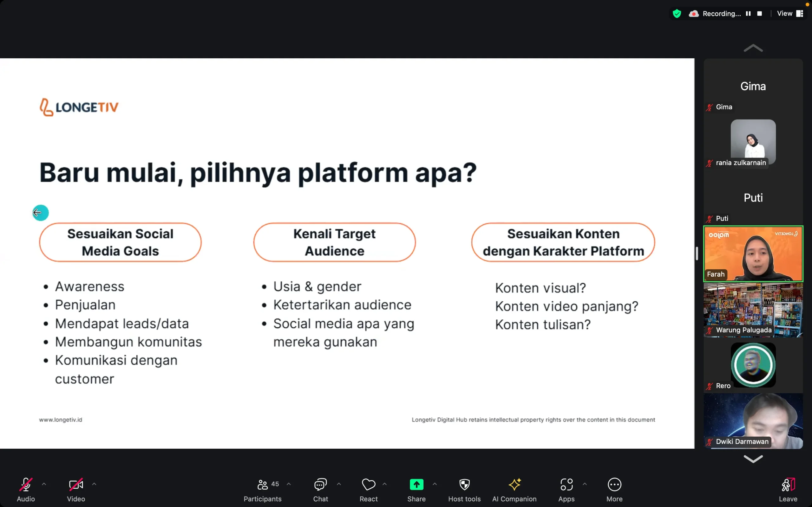Open the View layout menu
The image size is (812, 507).
(789, 13)
